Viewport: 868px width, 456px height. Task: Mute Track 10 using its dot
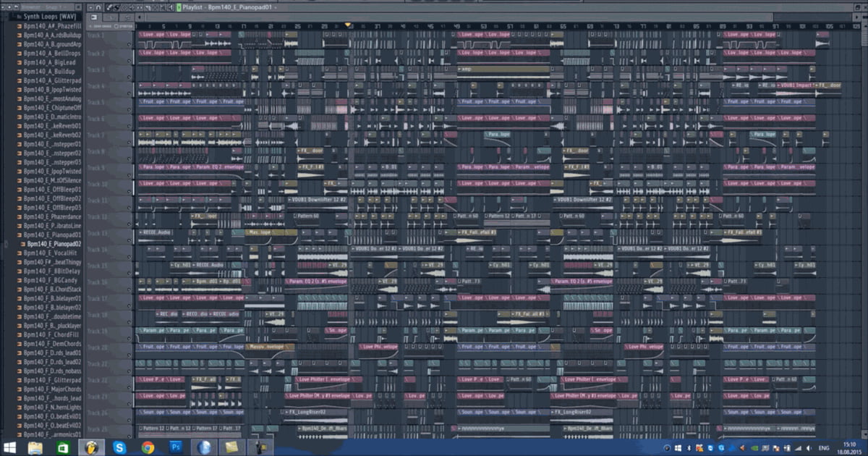tap(129, 191)
